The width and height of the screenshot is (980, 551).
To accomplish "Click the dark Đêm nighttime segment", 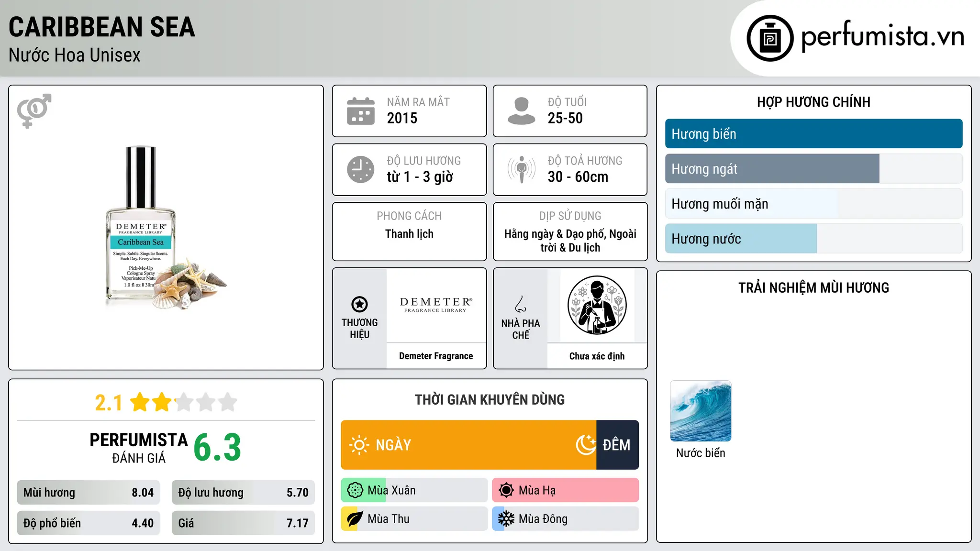I will coord(617,445).
